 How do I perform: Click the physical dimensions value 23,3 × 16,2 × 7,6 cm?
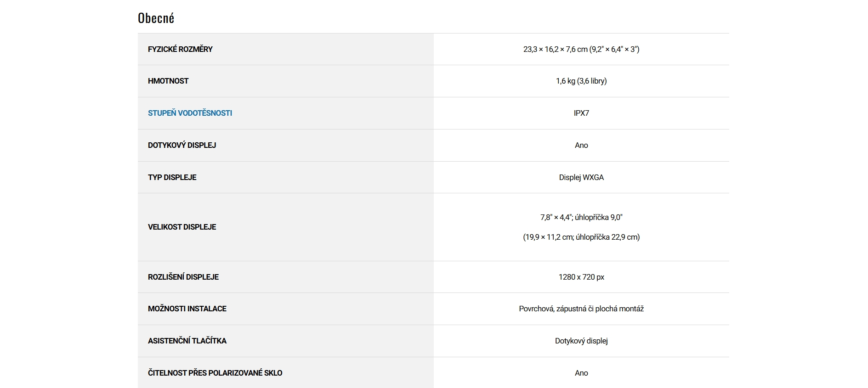tap(581, 49)
